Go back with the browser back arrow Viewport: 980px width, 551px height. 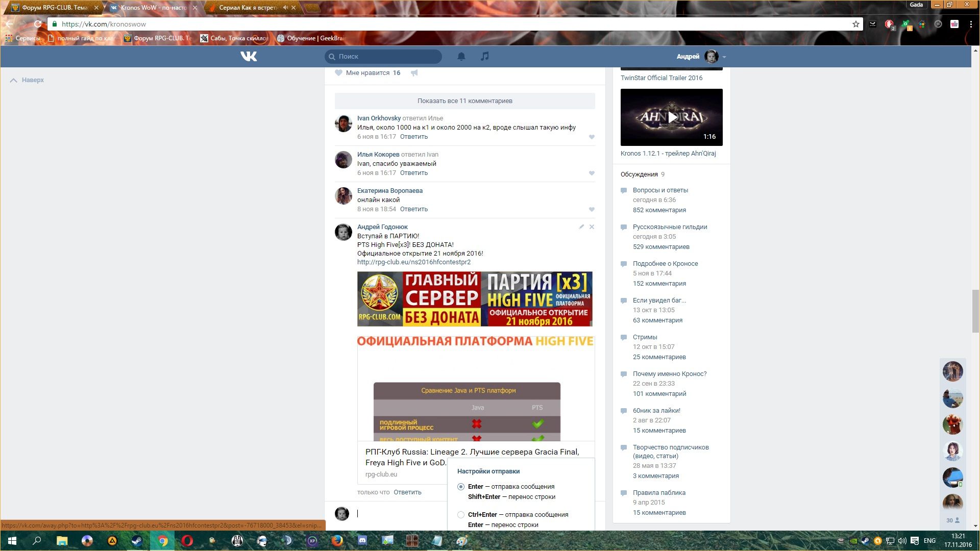pos(9,24)
